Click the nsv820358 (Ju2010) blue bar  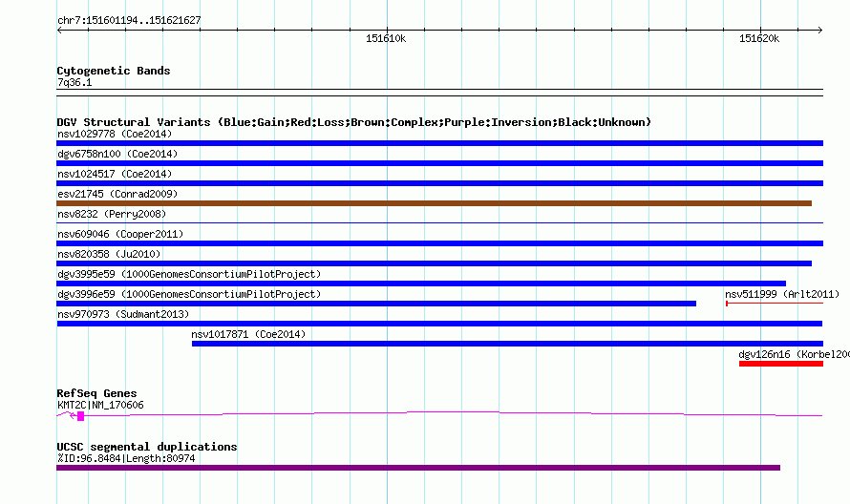click(434, 263)
